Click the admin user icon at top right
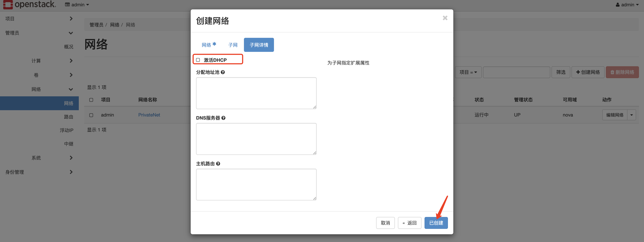The width and height of the screenshot is (644, 242). pyautogui.click(x=617, y=5)
